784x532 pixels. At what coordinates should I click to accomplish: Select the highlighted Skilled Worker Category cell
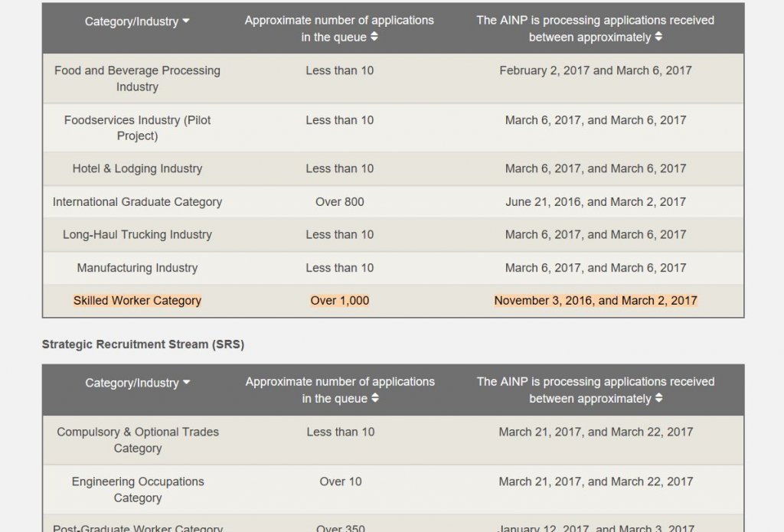point(137,301)
